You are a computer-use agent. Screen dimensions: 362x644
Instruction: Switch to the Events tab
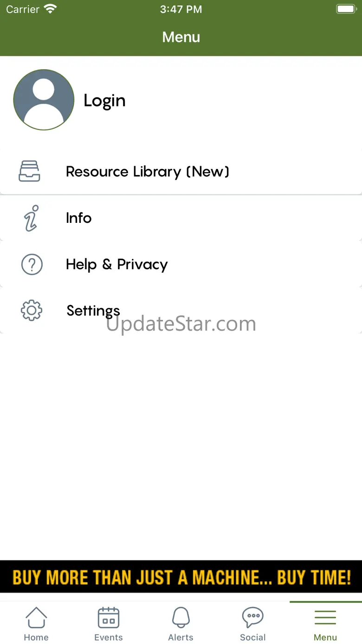(x=109, y=624)
